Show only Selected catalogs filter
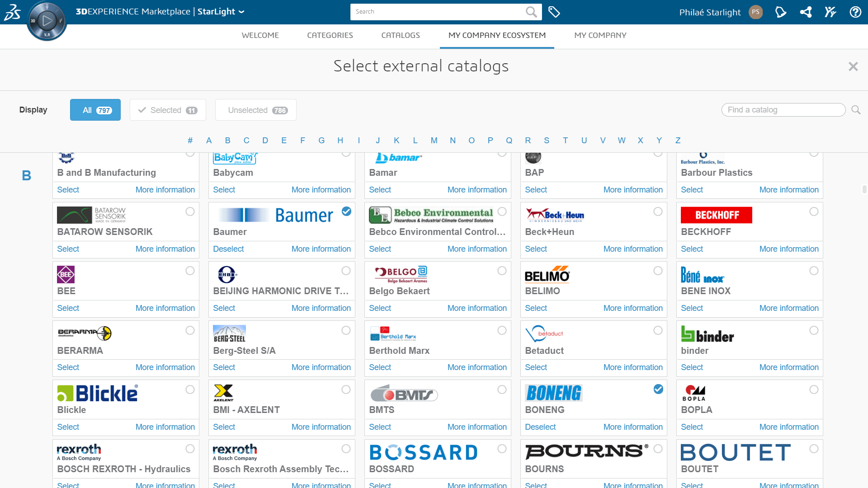 click(x=168, y=110)
